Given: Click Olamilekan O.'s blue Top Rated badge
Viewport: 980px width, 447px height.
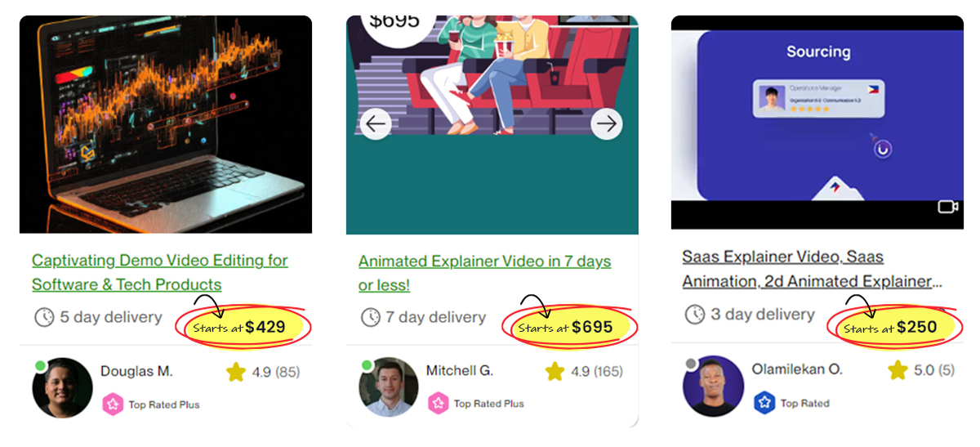Looking at the screenshot, I should tap(764, 403).
